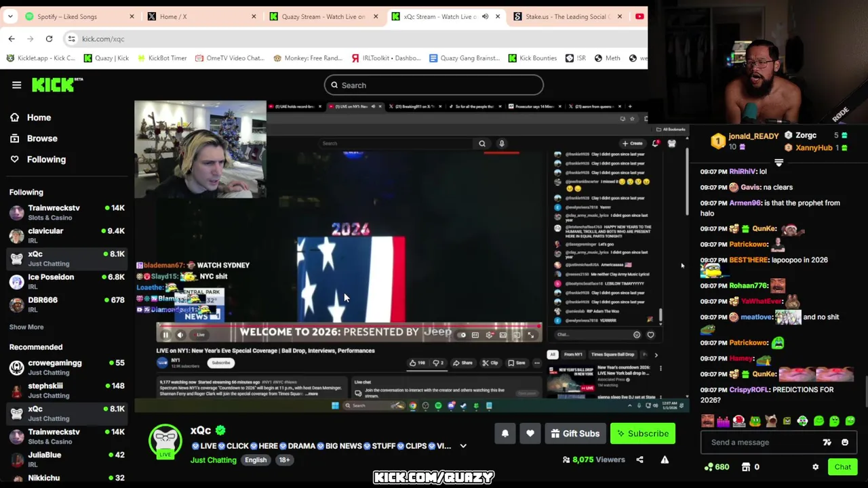Mute the xQc Stream tab audio icon
Image resolution: width=868 pixels, height=488 pixels.
485,16
